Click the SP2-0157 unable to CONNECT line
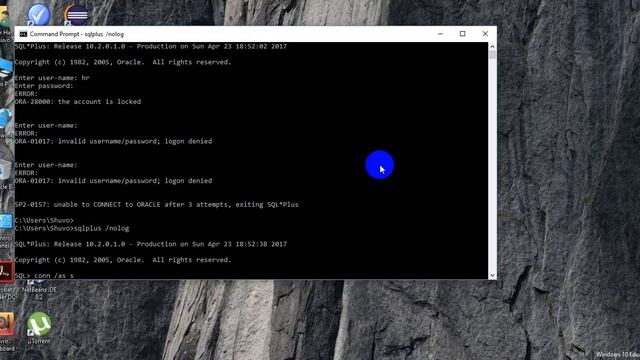The width and height of the screenshot is (640, 360). click(157, 204)
